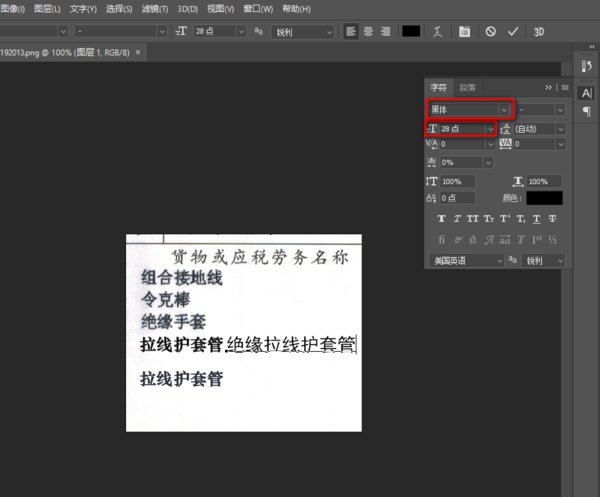The width and height of the screenshot is (600, 497).
Task: Toggle underline style in character panel
Action: [536, 218]
